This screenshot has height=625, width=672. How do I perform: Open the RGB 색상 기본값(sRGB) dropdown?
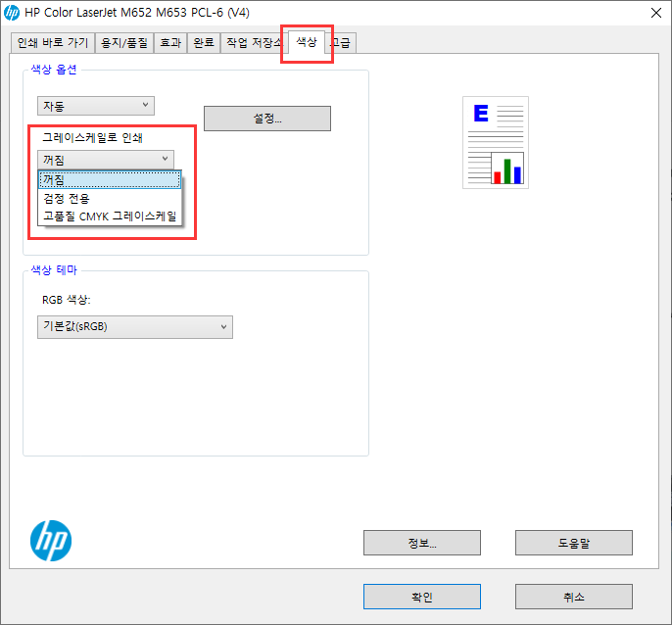tap(135, 327)
